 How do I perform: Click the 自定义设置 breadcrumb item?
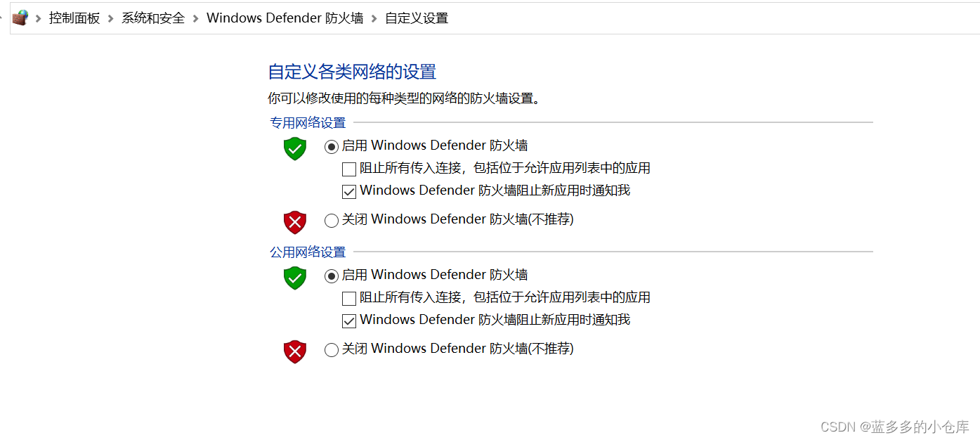(417, 18)
